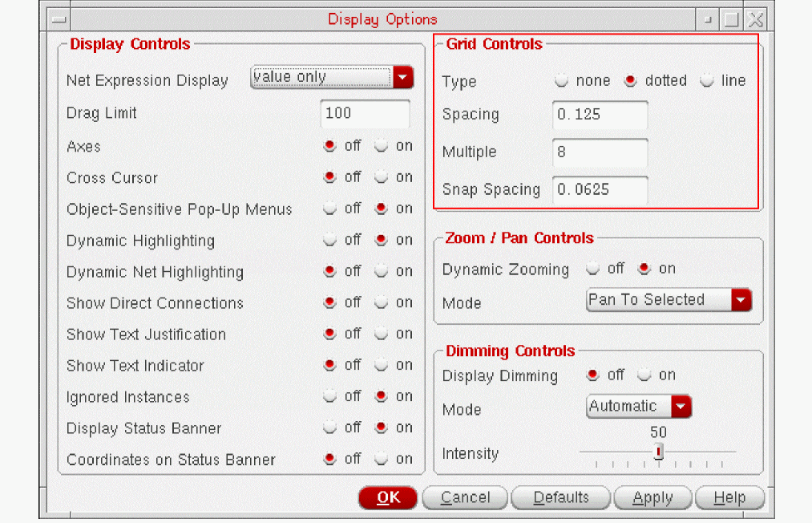Viewport: 812px width, 523px height.
Task: Open the Automatic dimming mode dropdown
Action: coord(639,407)
